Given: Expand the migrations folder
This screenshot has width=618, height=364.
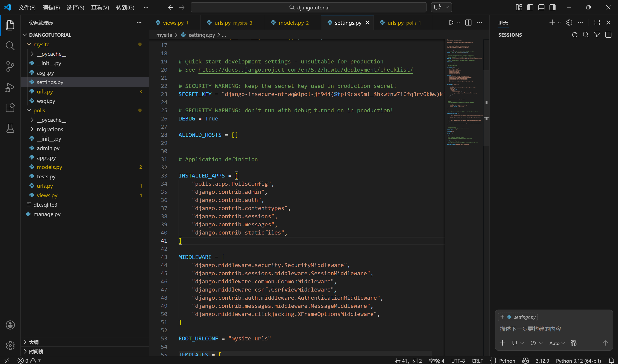Looking at the screenshot, I should (x=50, y=129).
